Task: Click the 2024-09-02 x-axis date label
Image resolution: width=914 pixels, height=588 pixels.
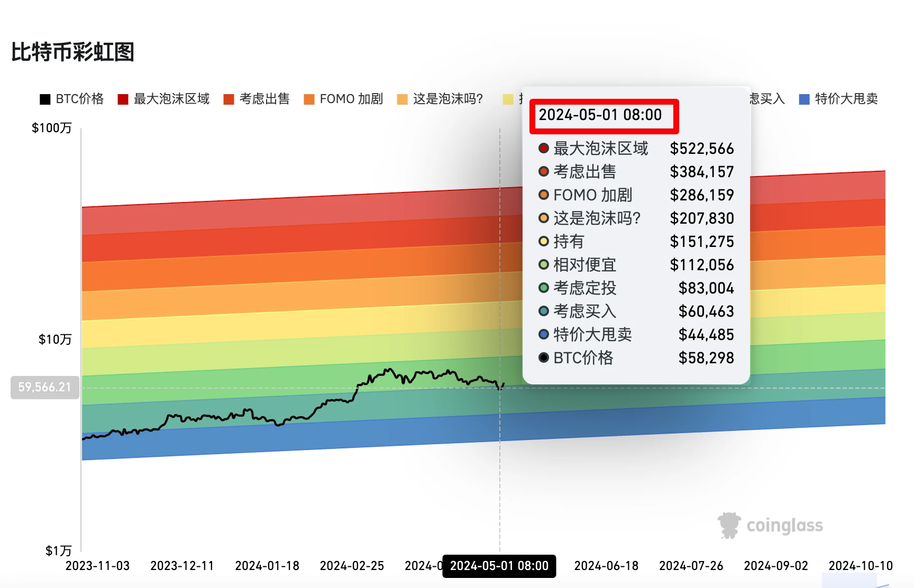Action: (x=776, y=566)
